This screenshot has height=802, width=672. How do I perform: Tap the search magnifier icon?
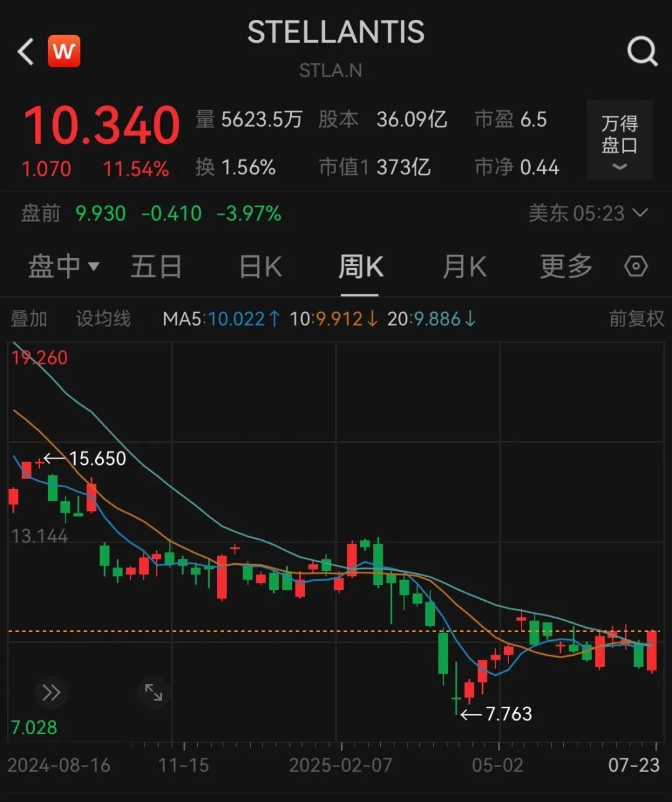[642, 51]
